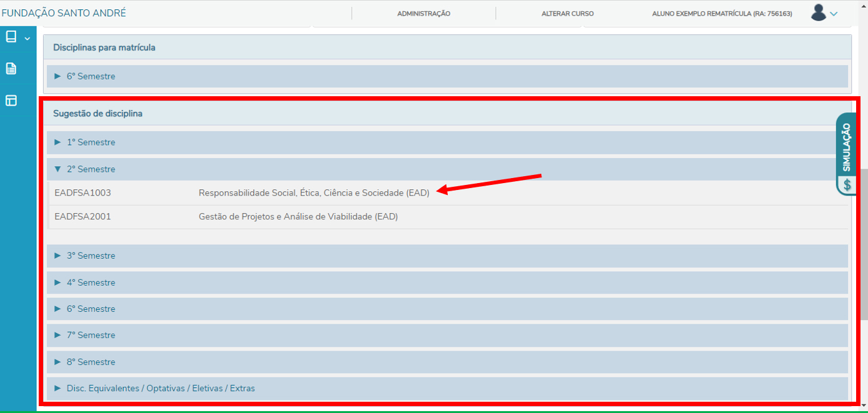Expand 6° Semestre under Disciplinas para matrícula
The width and height of the screenshot is (868, 413).
tap(91, 76)
